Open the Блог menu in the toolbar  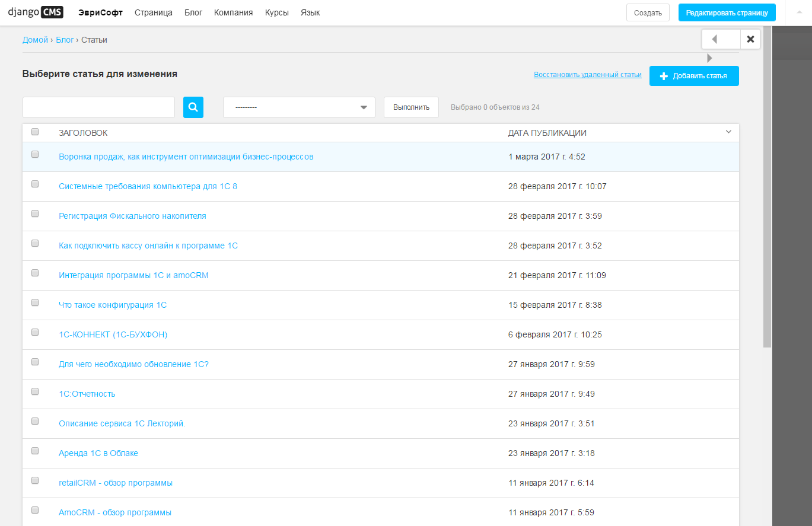(193, 12)
